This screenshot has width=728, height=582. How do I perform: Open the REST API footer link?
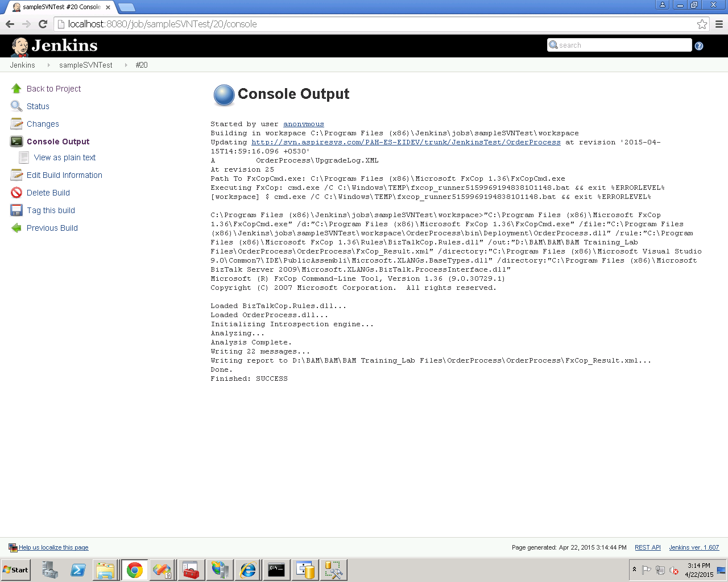pyautogui.click(x=648, y=547)
